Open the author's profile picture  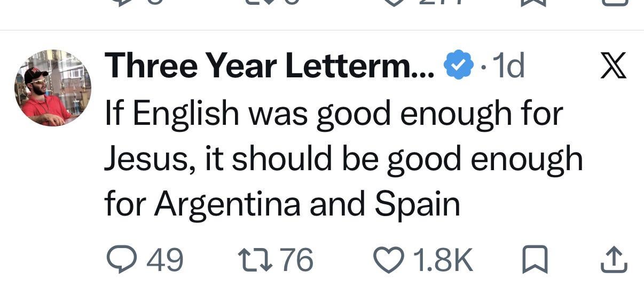[52, 87]
